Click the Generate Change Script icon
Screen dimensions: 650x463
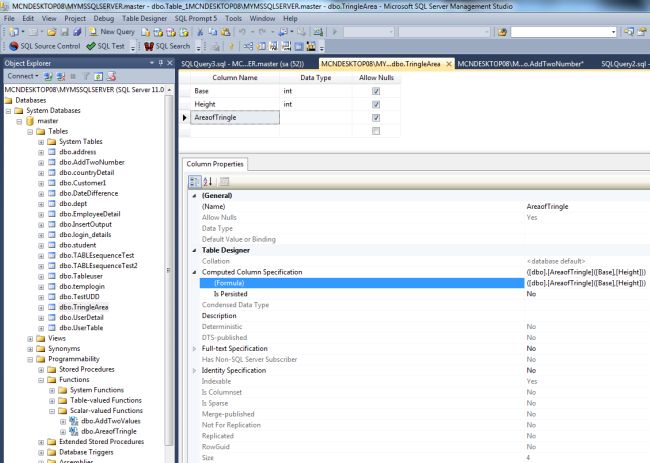215,46
